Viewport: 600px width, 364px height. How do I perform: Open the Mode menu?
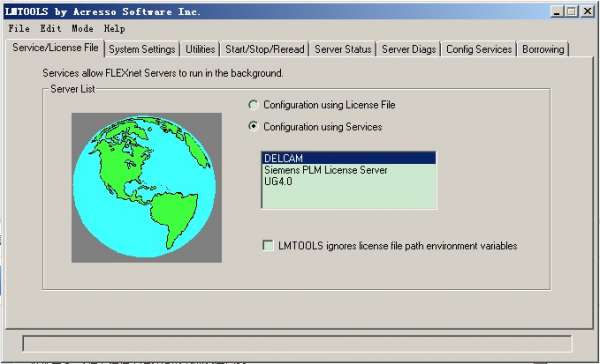pos(83,29)
